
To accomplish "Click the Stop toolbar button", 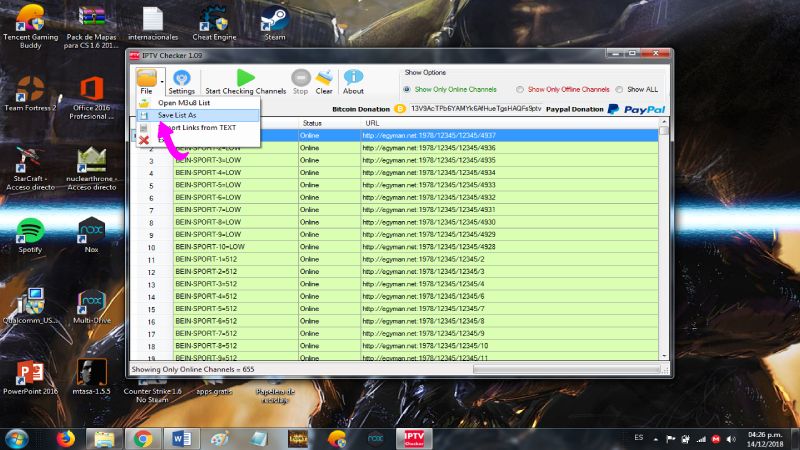I will (301, 82).
